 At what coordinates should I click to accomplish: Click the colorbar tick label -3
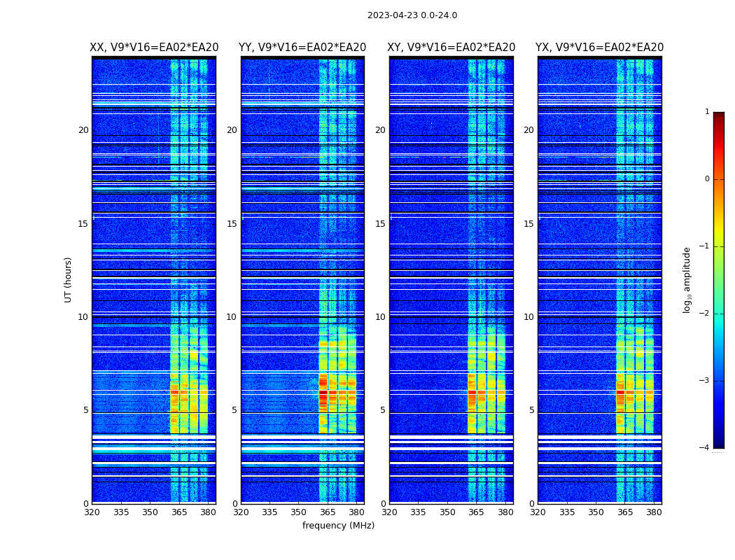coord(706,381)
